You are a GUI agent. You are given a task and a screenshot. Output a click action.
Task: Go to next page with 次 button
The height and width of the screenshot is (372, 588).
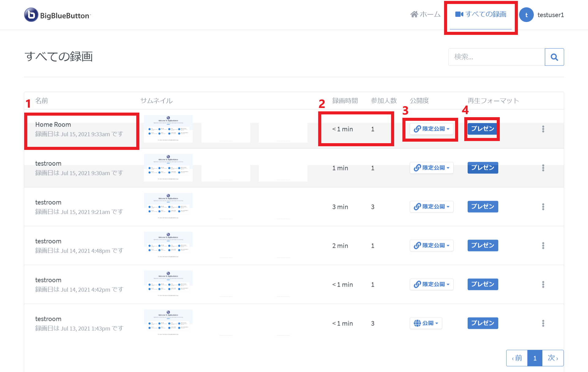[x=553, y=358]
